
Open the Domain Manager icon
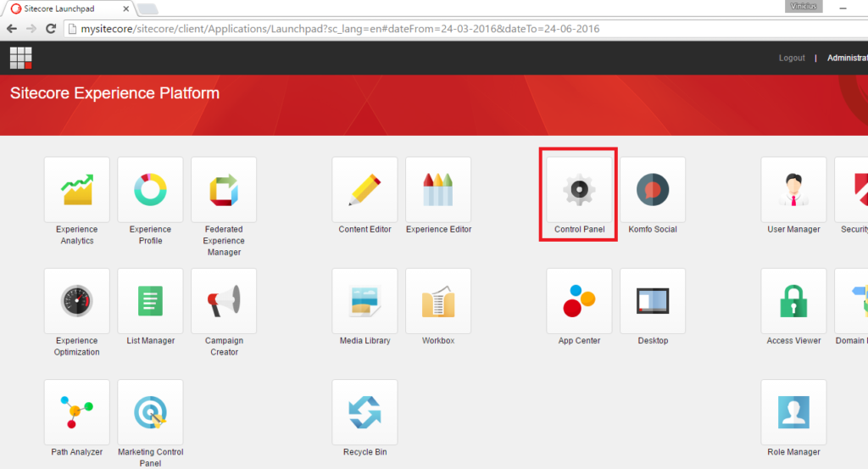click(851, 301)
